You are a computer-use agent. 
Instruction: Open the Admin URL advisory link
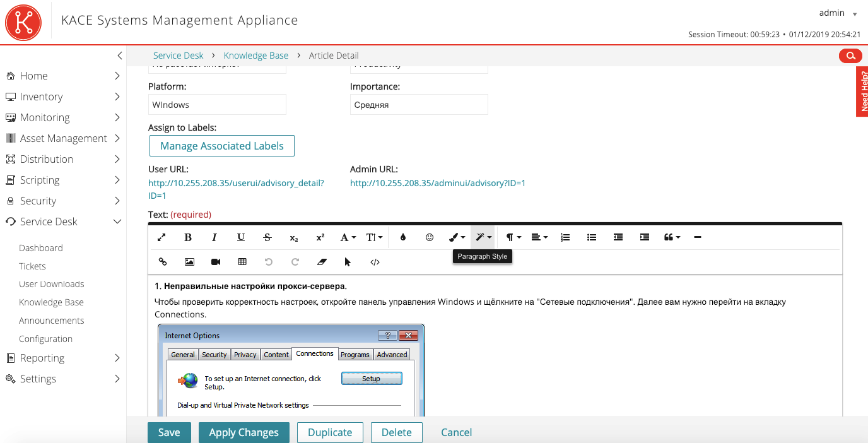click(438, 183)
